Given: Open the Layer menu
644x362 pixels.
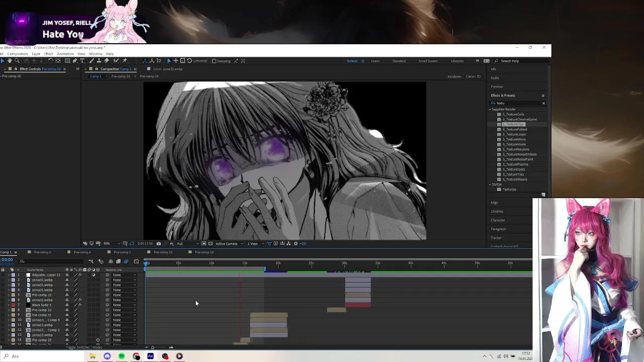Looking at the screenshot, I should click(x=36, y=54).
